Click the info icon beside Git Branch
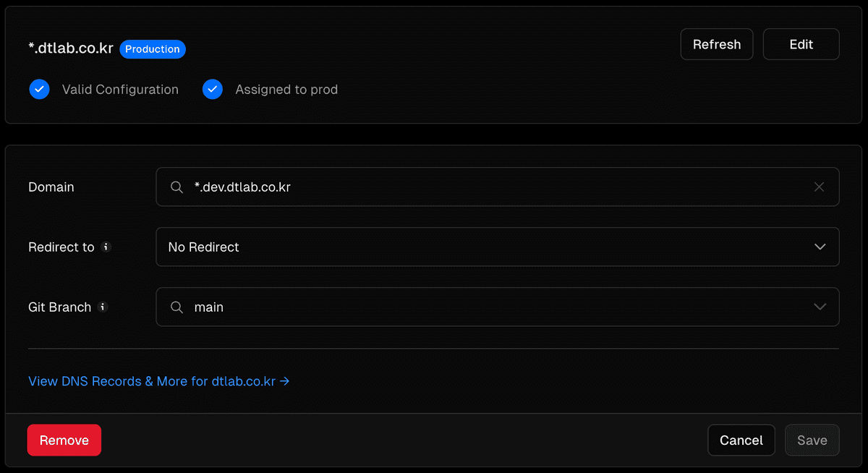 [103, 307]
